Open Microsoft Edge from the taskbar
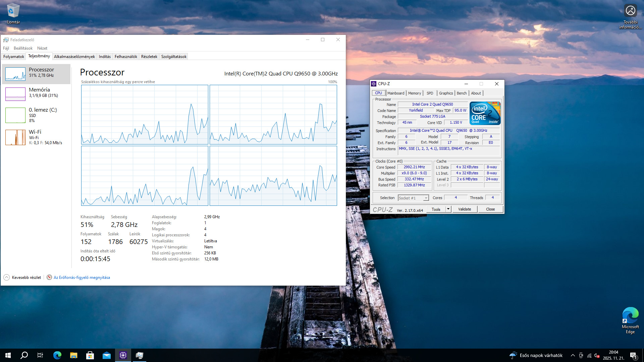The height and width of the screenshot is (362, 644). [57, 355]
